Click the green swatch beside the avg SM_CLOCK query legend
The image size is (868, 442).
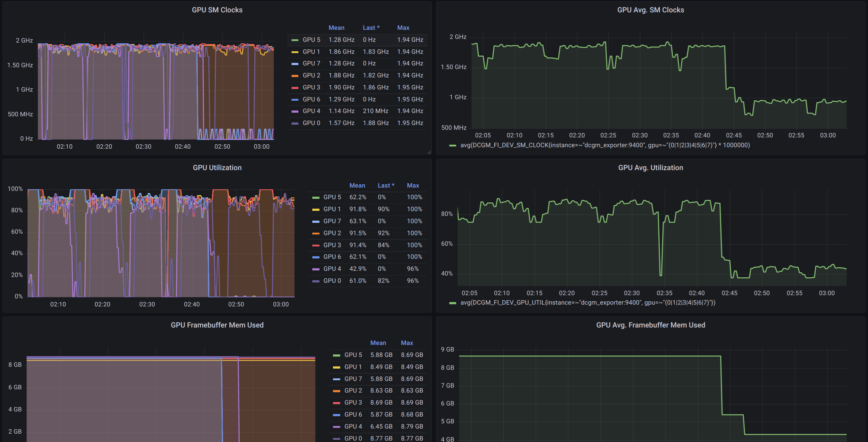click(453, 145)
